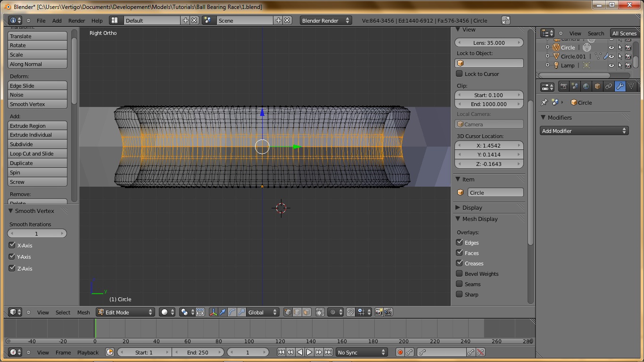Toggle the Z-Axis smooth checkbox
Image resolution: width=644 pixels, height=362 pixels.
coord(12,268)
